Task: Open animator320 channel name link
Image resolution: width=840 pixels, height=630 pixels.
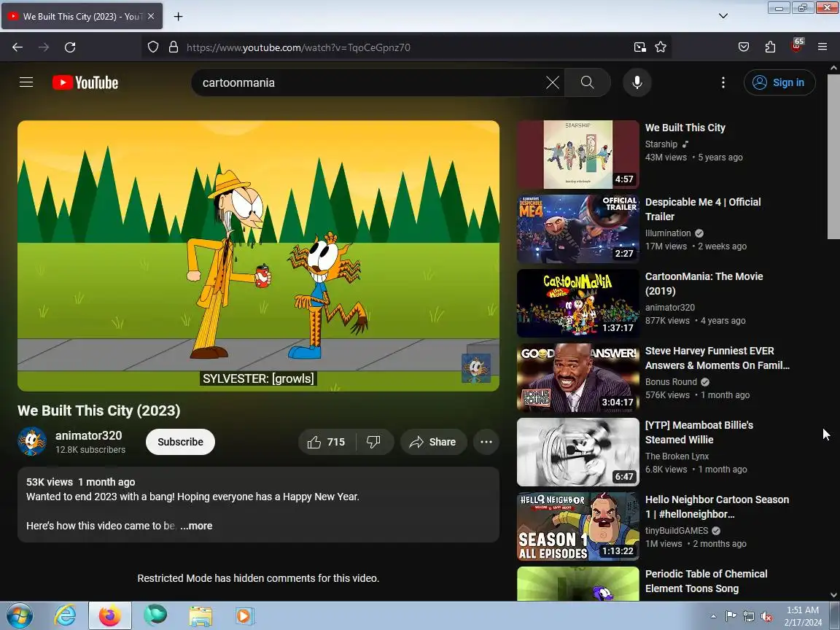Action: coord(88,435)
